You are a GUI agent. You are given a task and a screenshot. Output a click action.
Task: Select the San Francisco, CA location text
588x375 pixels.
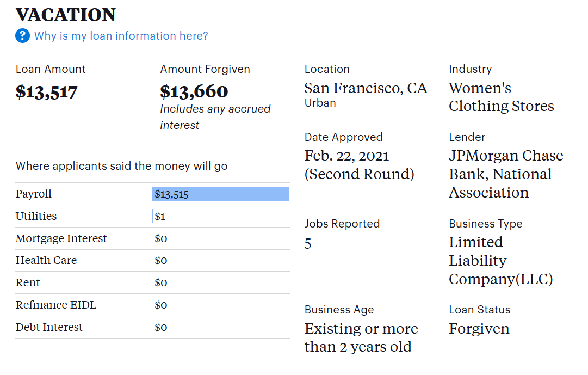(366, 88)
